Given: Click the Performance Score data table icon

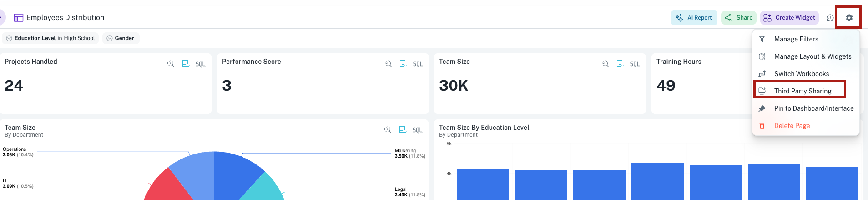Looking at the screenshot, I should coord(403,64).
